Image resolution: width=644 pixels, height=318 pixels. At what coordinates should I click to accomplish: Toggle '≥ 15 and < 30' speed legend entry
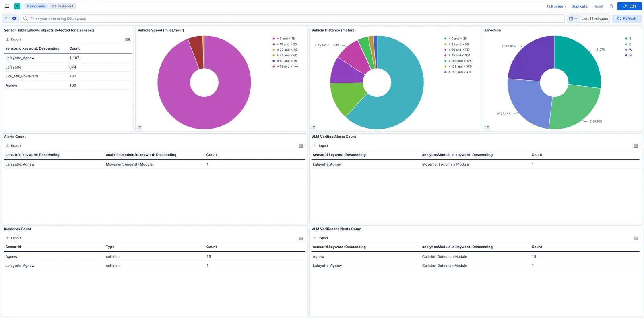pyautogui.click(x=285, y=44)
